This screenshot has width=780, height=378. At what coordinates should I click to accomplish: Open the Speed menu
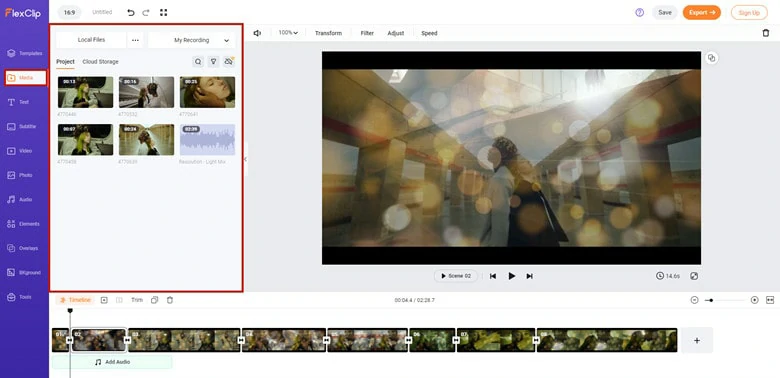point(429,33)
